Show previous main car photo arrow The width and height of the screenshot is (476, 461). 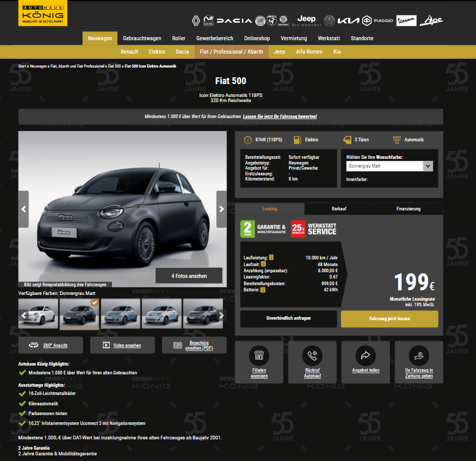(x=24, y=209)
